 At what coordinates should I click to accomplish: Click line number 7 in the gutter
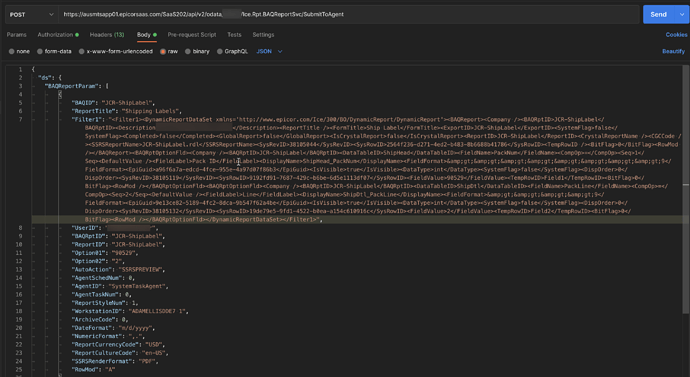coord(20,120)
